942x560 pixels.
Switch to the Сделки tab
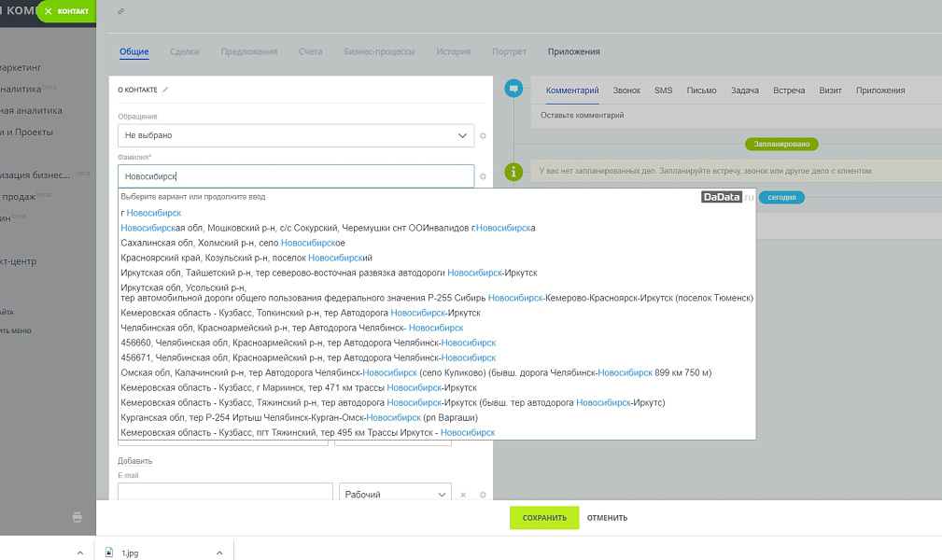coord(185,52)
